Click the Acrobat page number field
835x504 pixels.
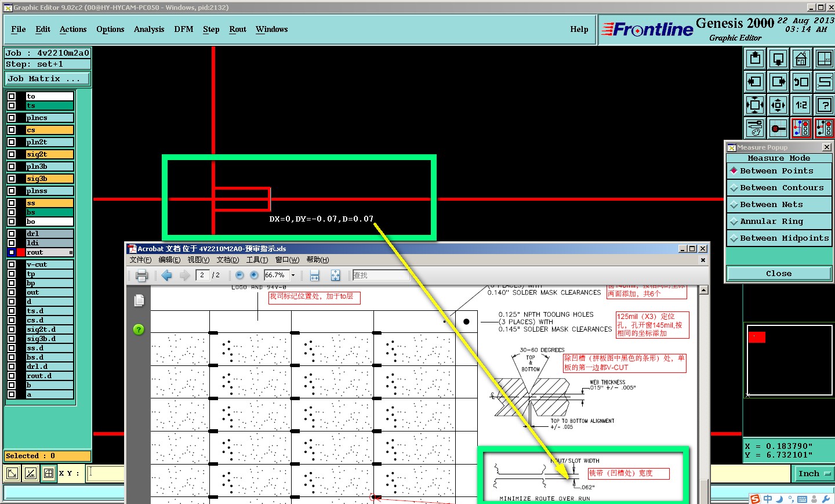pos(202,275)
